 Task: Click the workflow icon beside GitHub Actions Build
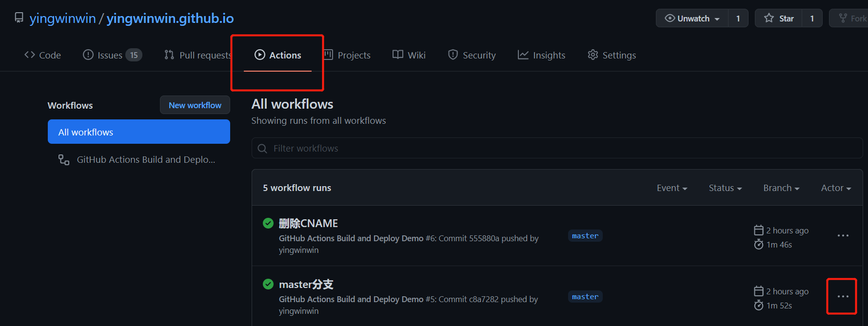[x=64, y=160]
